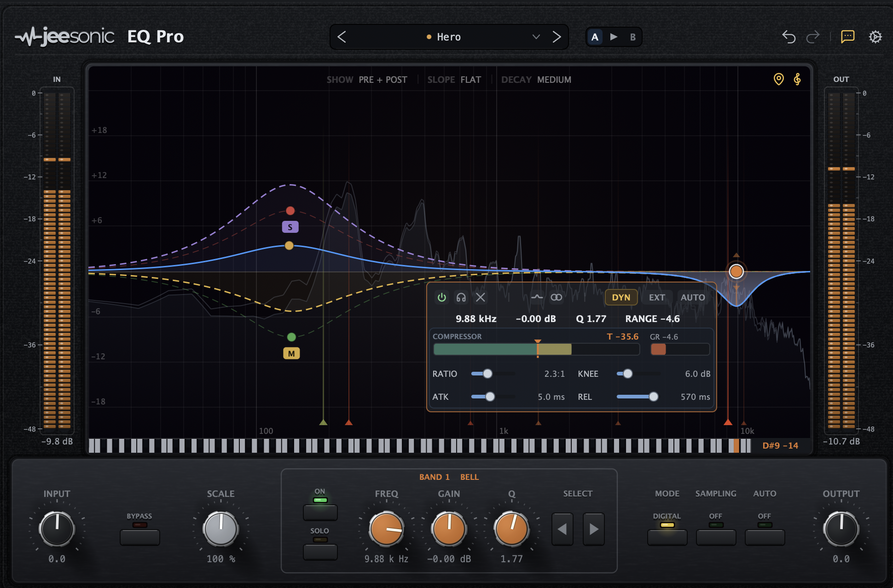The image size is (893, 588).
Task: Click the purple S label tag
Action: point(290,227)
